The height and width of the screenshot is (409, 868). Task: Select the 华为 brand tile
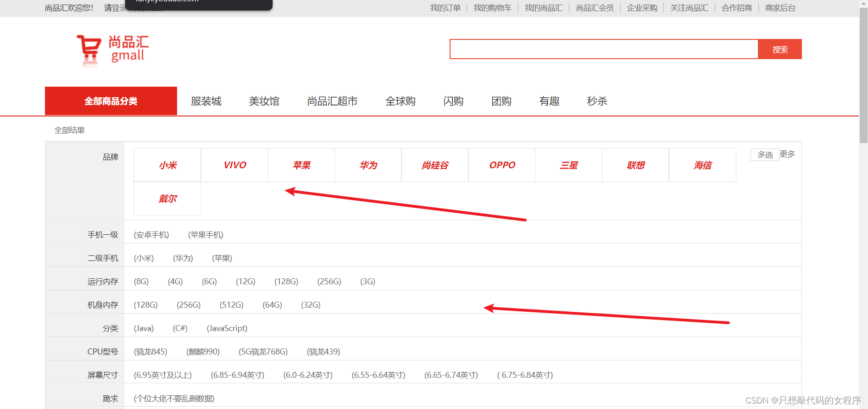point(368,165)
